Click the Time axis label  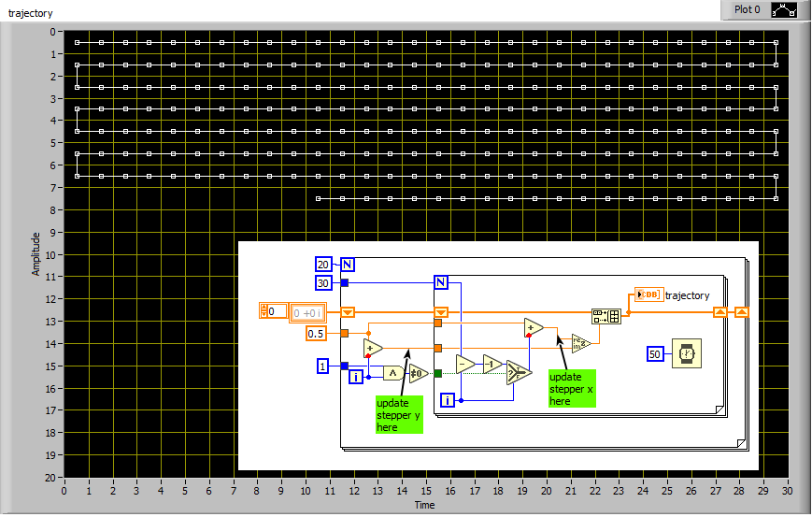(424, 505)
